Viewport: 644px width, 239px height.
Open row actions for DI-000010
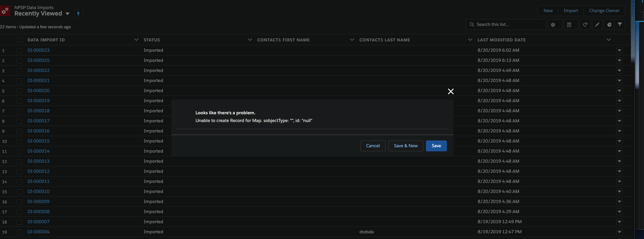(619, 192)
